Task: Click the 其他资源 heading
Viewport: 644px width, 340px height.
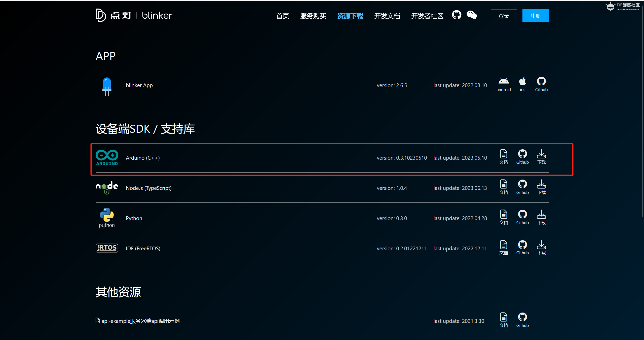Action: (118, 292)
